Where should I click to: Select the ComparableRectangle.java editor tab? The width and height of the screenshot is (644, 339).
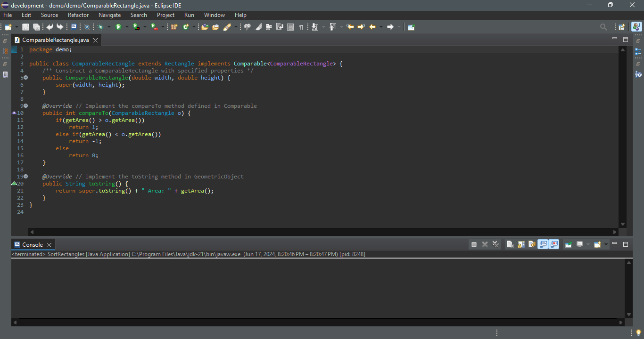[55, 40]
